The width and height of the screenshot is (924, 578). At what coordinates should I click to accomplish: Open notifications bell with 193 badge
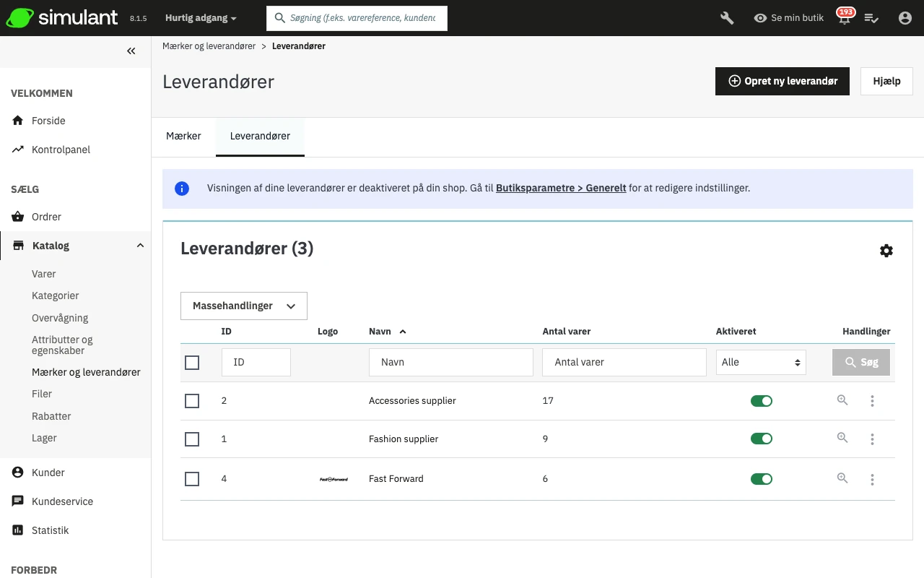point(844,19)
